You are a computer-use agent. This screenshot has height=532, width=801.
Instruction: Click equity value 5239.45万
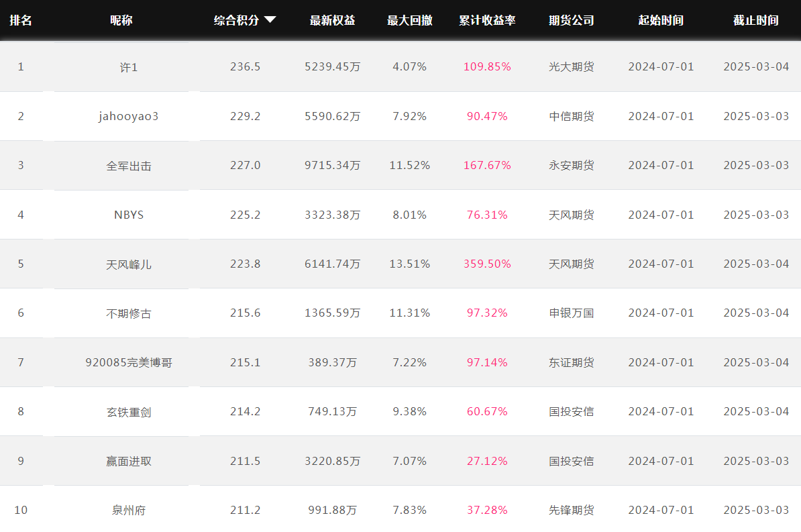pyautogui.click(x=333, y=67)
